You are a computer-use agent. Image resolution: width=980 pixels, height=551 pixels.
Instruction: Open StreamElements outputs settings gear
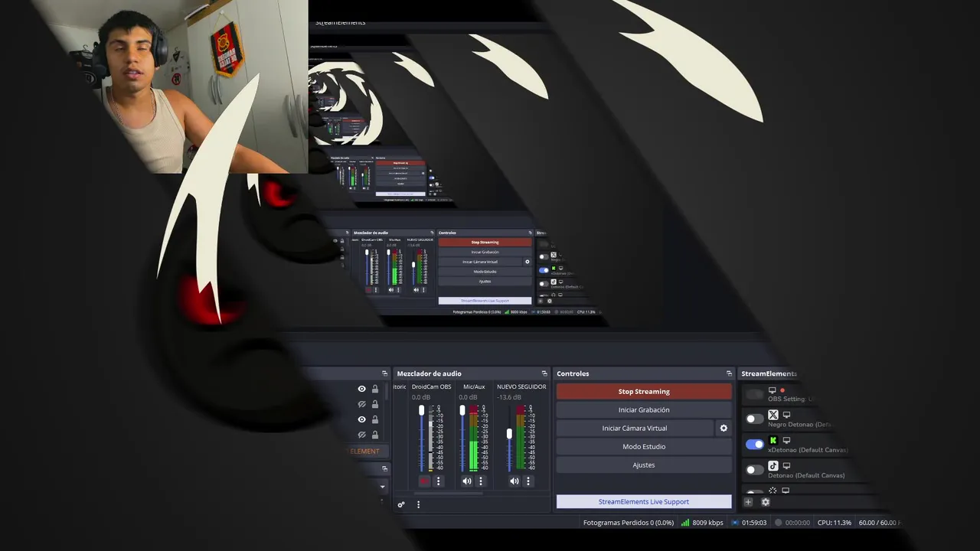765,502
